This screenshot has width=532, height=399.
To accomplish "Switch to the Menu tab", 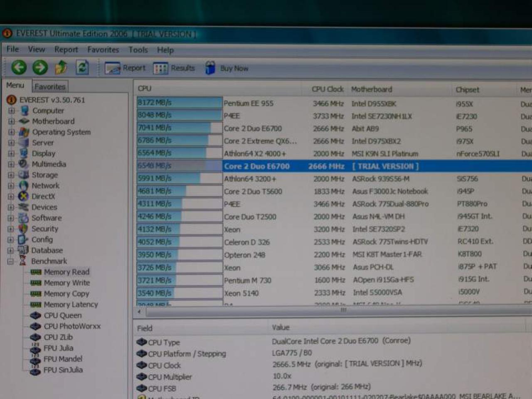I will (x=15, y=85).
